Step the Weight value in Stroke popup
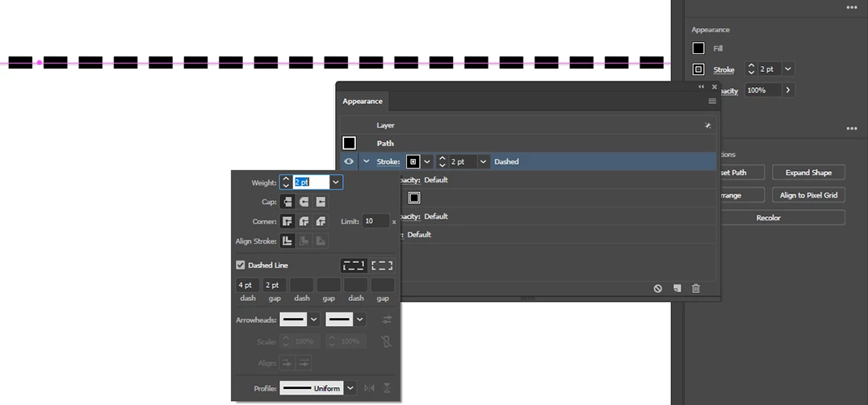This screenshot has width=868, height=405. [x=286, y=182]
